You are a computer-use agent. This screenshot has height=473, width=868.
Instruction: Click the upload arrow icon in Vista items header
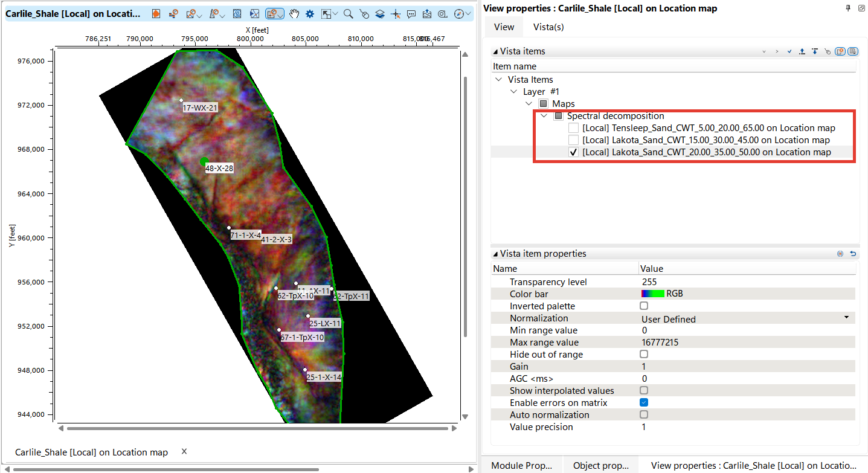click(x=802, y=51)
